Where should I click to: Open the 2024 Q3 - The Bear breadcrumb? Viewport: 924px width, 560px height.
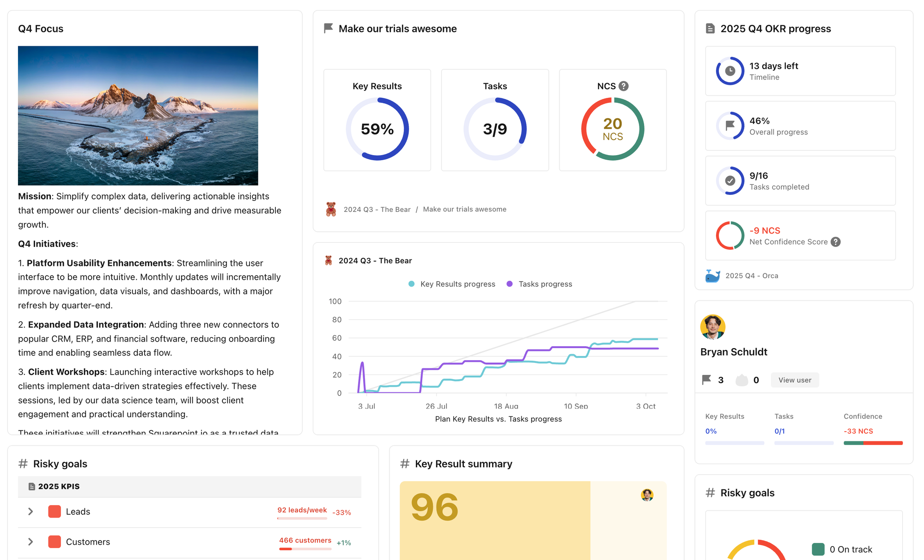pos(377,210)
